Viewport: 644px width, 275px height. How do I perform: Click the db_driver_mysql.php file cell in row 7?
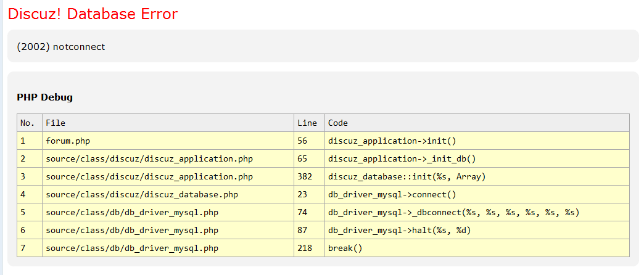(x=168, y=248)
